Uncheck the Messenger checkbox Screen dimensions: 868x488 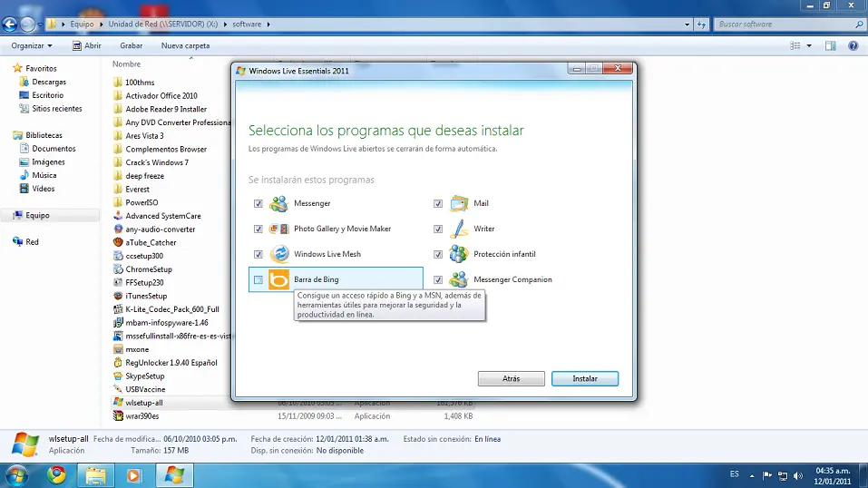coord(258,204)
